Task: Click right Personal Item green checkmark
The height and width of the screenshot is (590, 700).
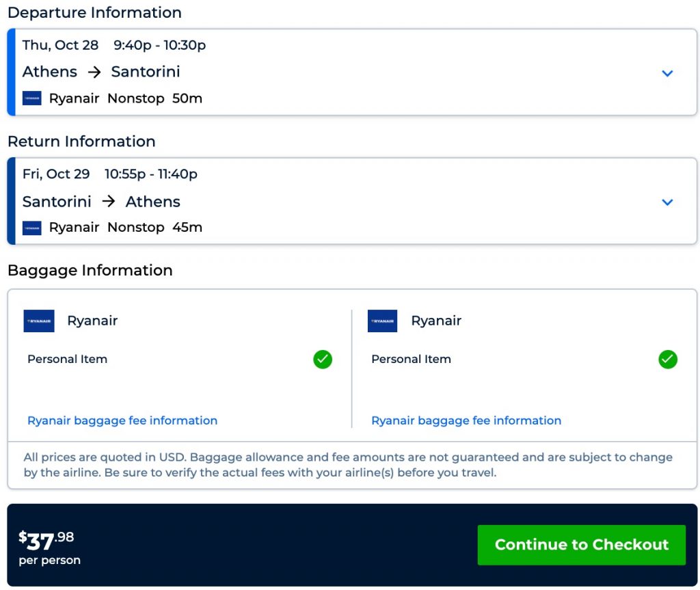Action: tap(667, 360)
